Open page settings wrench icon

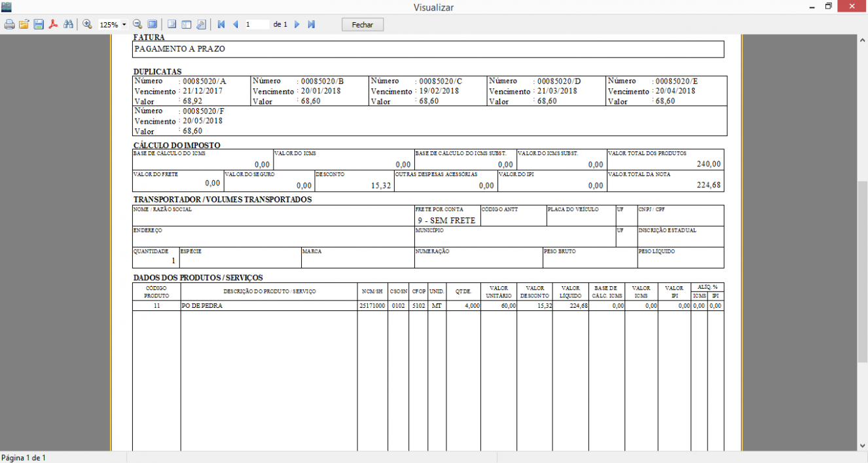201,24
